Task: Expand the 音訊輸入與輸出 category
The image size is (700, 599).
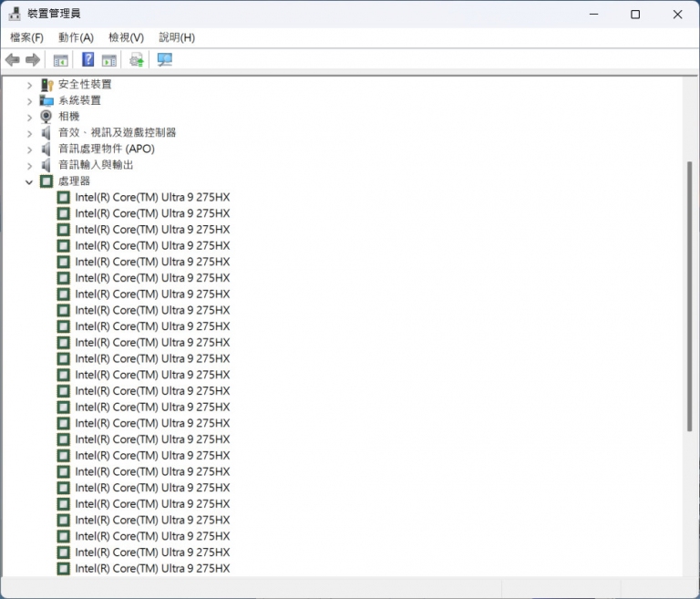Action: (x=29, y=166)
